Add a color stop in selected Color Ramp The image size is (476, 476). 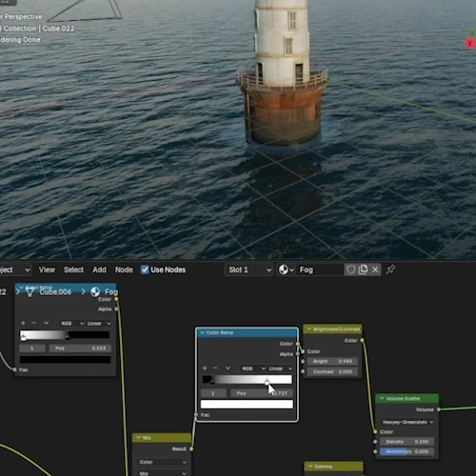click(205, 368)
